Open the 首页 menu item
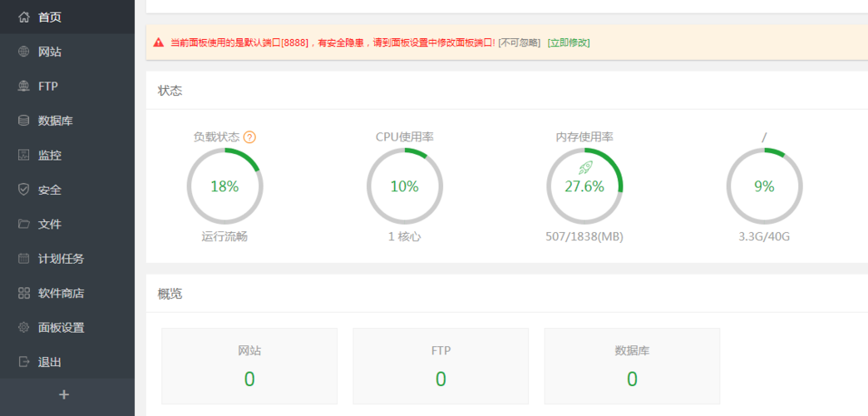The height and width of the screenshot is (416, 868). 67,17
